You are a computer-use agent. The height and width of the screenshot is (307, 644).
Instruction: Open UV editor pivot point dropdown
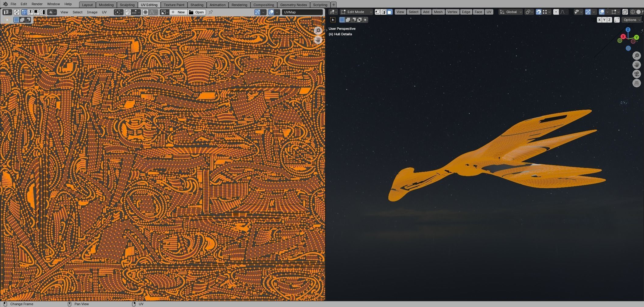(119, 12)
